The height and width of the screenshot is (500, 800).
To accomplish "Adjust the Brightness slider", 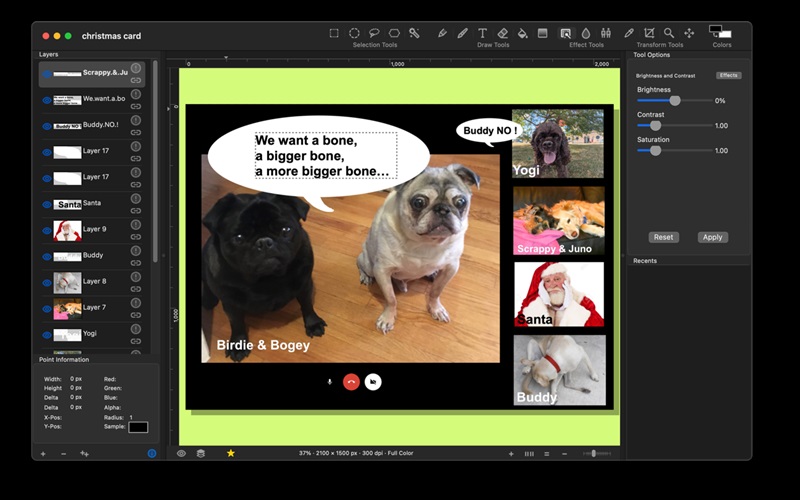I will coord(674,101).
